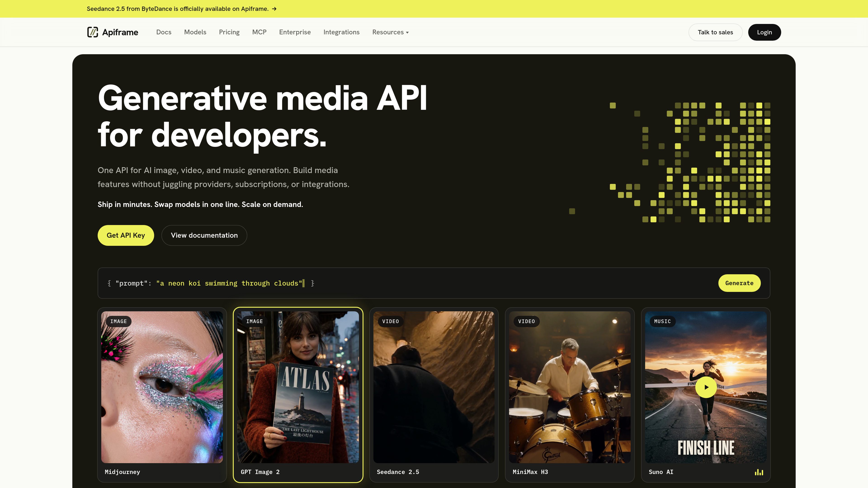This screenshot has width=868, height=488.
Task: Open the MiniMax H3 drummer video thumbnail
Action: [x=570, y=387]
